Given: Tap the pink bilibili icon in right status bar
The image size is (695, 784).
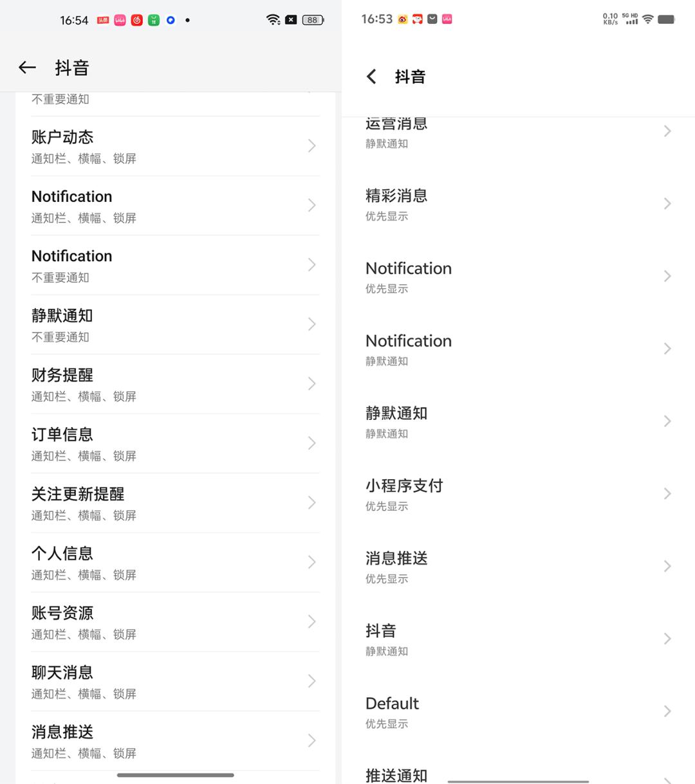Looking at the screenshot, I should click(x=447, y=19).
